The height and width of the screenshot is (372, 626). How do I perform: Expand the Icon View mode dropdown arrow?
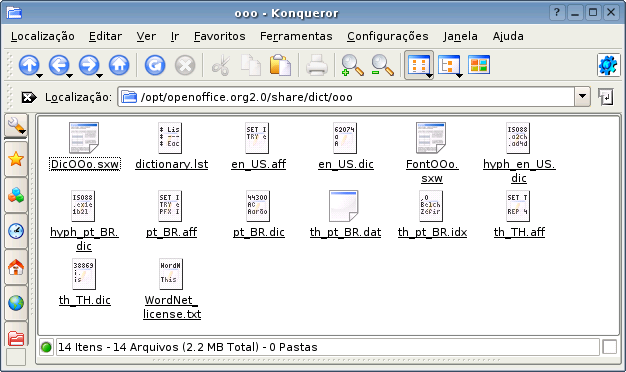pyautogui.click(x=429, y=75)
